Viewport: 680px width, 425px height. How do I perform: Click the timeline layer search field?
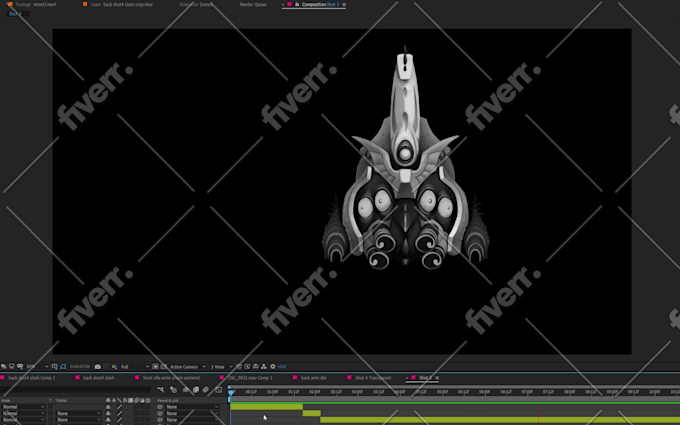[x=76, y=389]
